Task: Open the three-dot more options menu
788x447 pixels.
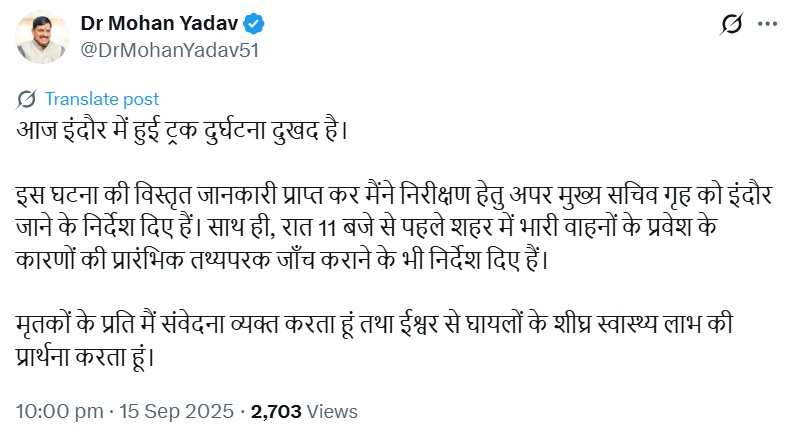Action: coord(765,25)
